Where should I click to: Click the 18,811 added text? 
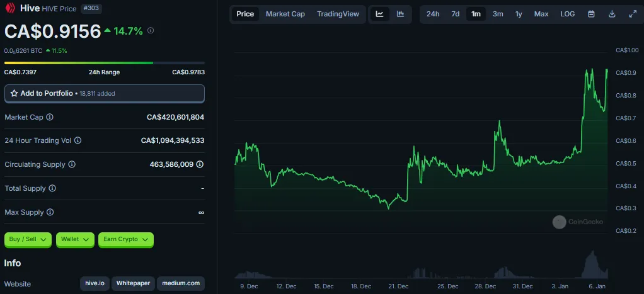coord(97,94)
